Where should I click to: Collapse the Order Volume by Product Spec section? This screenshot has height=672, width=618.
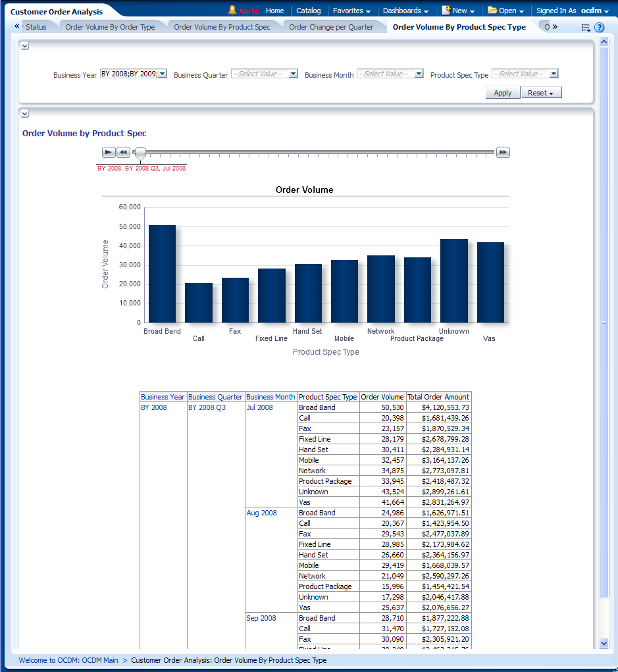click(x=25, y=114)
